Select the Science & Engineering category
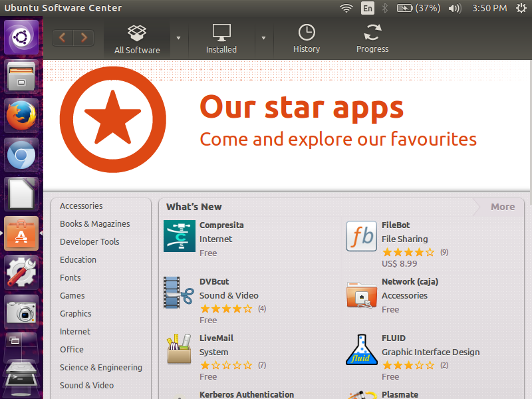The width and height of the screenshot is (532, 399). point(101,368)
